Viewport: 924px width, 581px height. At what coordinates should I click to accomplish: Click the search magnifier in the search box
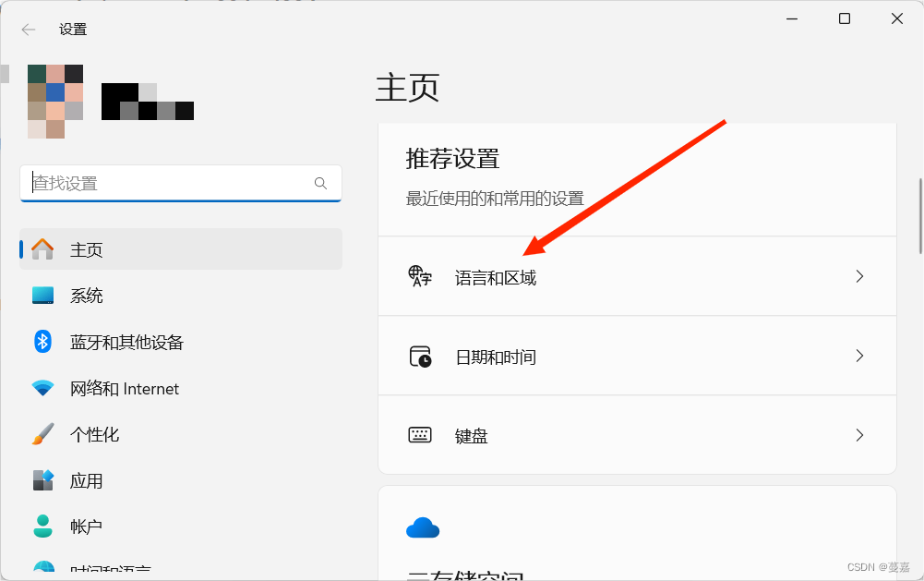click(x=319, y=183)
